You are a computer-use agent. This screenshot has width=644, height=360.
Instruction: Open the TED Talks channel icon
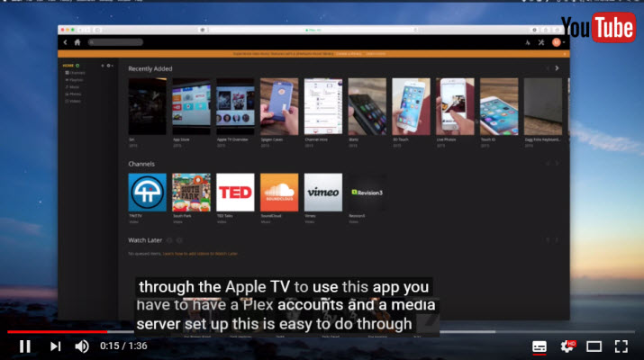click(235, 192)
